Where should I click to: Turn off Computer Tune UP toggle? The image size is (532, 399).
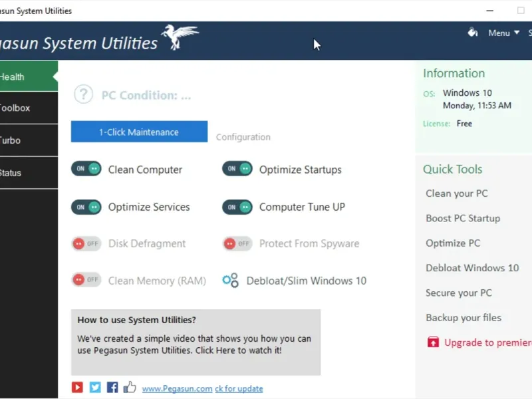click(x=237, y=207)
